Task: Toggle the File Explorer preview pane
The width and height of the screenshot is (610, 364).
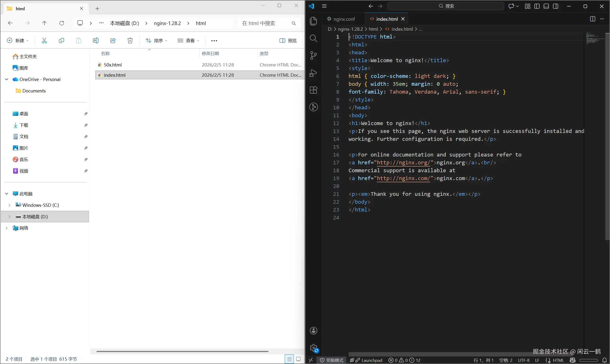Action: tap(288, 40)
